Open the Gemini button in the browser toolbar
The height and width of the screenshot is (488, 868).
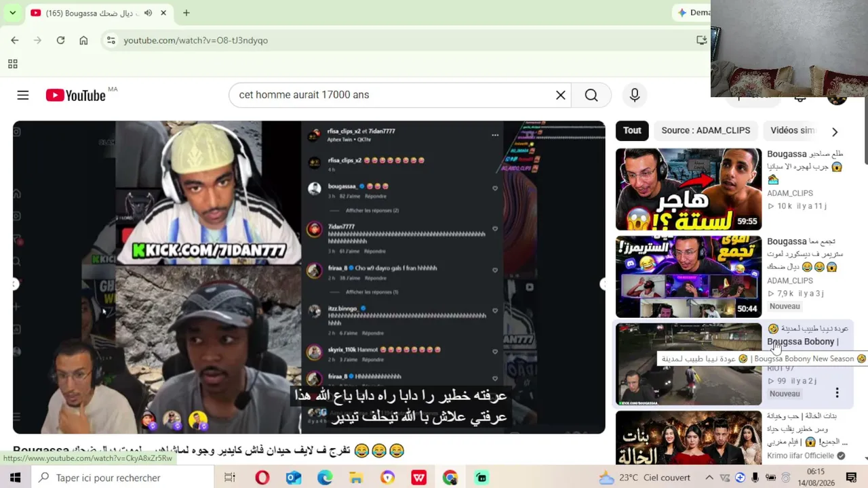point(693,13)
